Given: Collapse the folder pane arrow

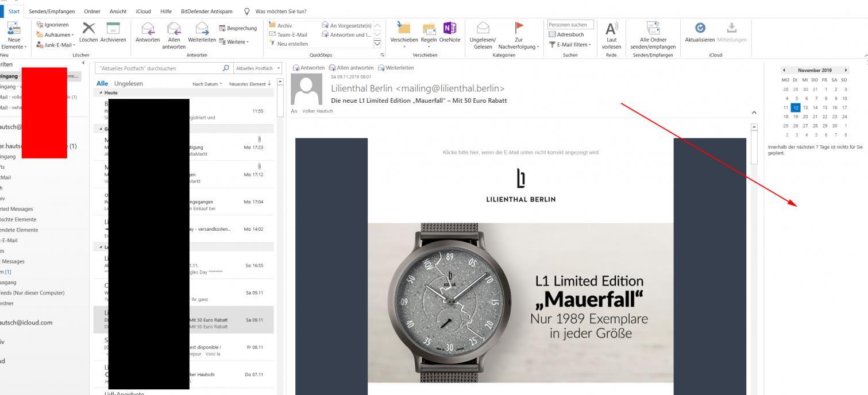Looking at the screenshot, I should pyautogui.click(x=83, y=63).
